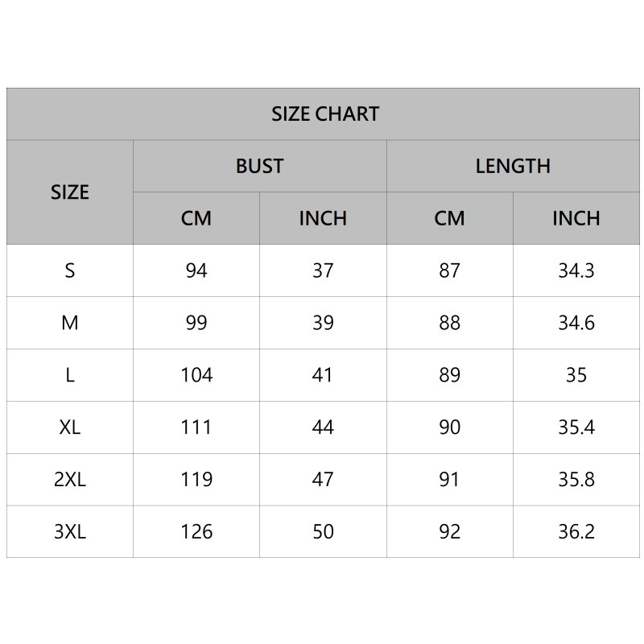644x644 pixels.
Task: Select the length value 91 cell
Action: pyautogui.click(x=449, y=480)
